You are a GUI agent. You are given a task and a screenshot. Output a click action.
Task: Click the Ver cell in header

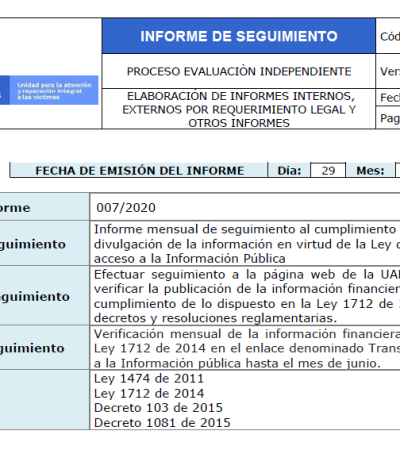click(388, 71)
